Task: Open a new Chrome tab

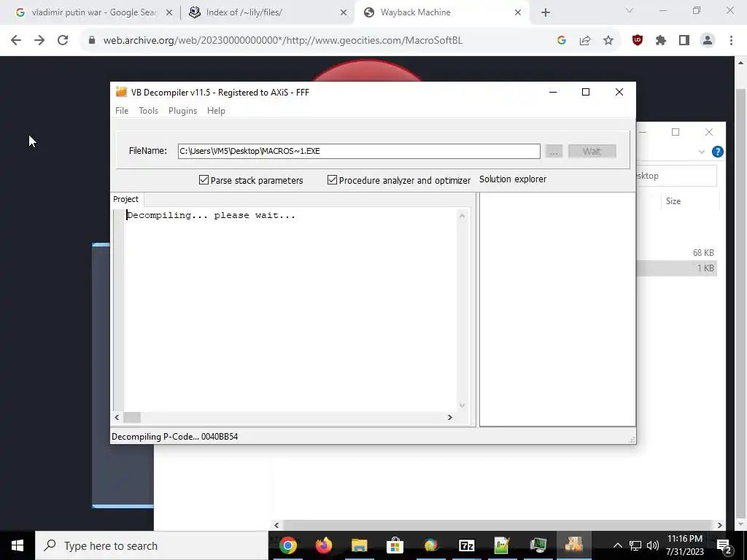Action: (546, 13)
